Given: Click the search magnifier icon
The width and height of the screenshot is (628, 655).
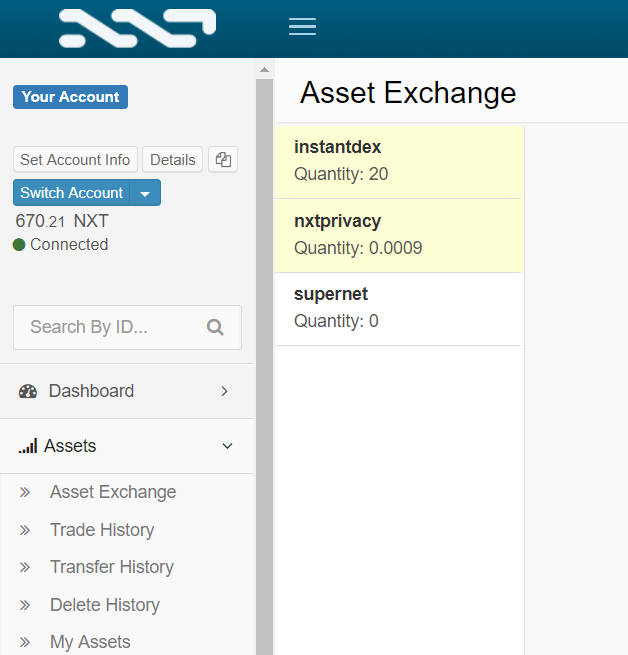Looking at the screenshot, I should [215, 328].
